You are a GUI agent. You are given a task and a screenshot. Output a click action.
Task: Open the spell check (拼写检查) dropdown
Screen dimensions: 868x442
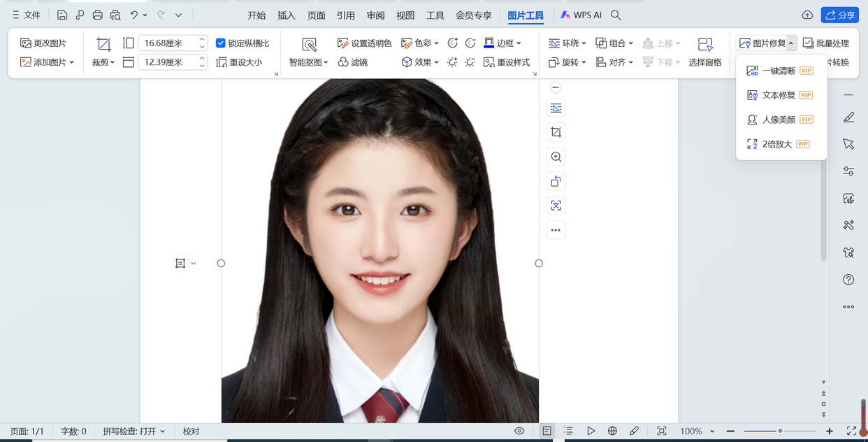(x=133, y=432)
